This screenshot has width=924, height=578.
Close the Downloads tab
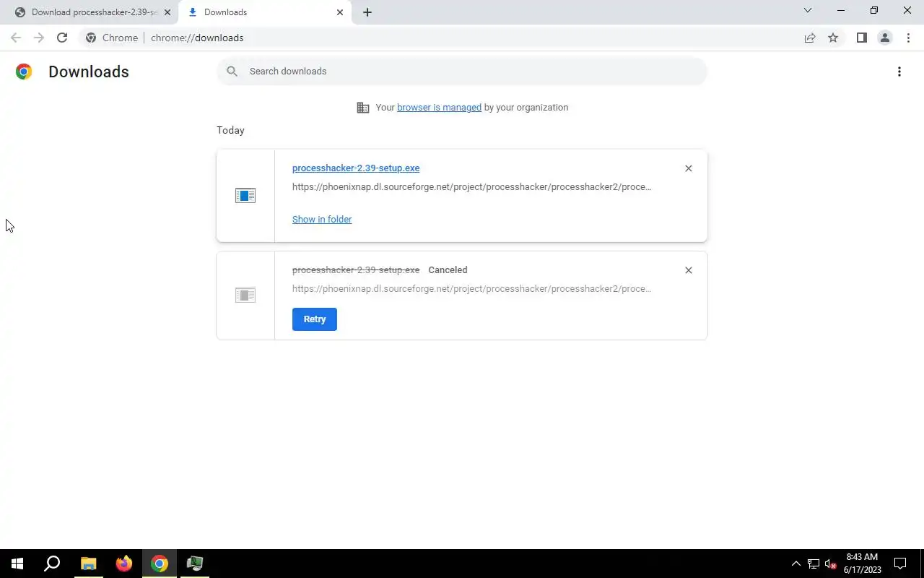point(340,12)
